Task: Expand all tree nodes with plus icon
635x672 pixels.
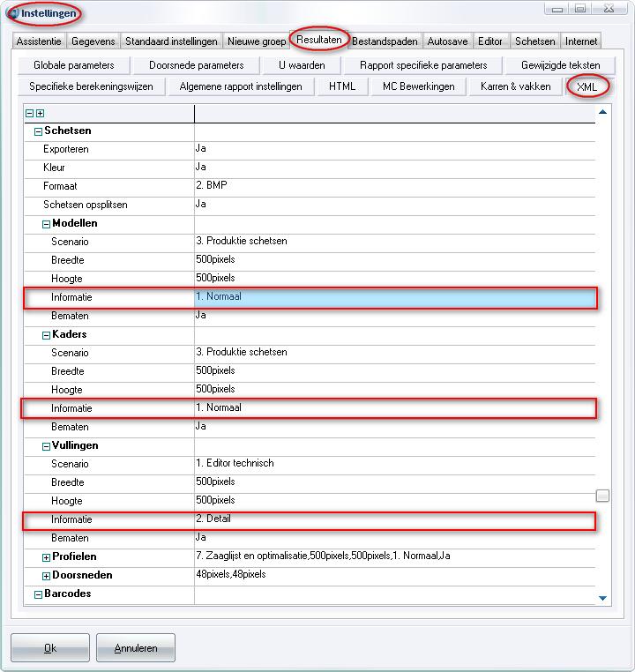Action: point(41,113)
